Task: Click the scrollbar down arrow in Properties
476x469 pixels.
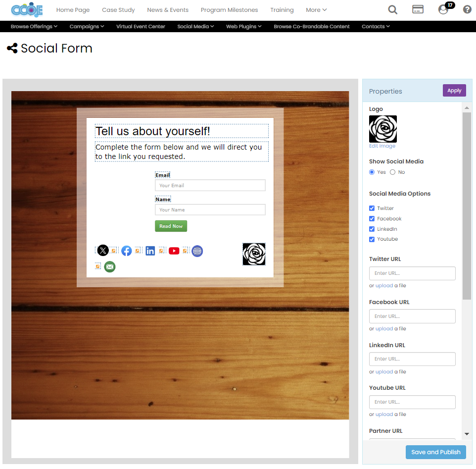Action: tap(467, 434)
